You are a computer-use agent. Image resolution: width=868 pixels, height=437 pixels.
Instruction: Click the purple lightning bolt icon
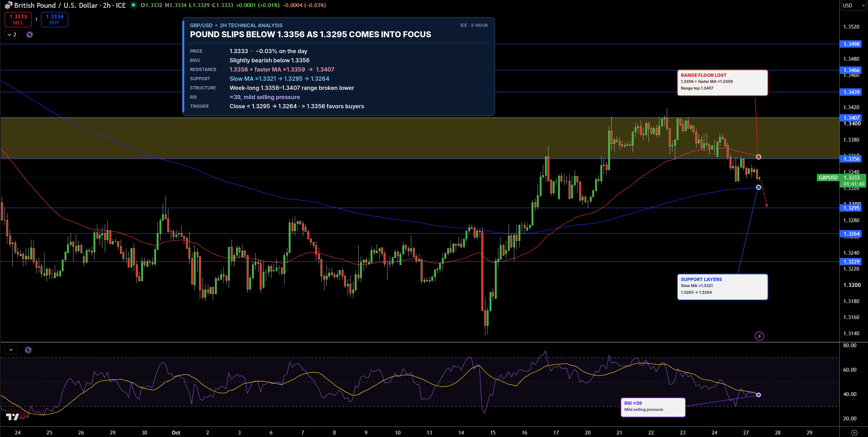pos(759,336)
